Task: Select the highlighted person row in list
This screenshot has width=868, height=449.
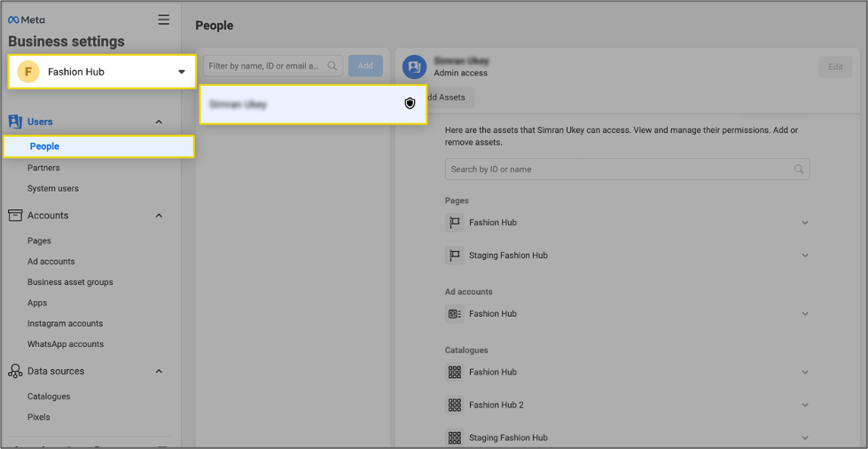Action: coord(313,104)
